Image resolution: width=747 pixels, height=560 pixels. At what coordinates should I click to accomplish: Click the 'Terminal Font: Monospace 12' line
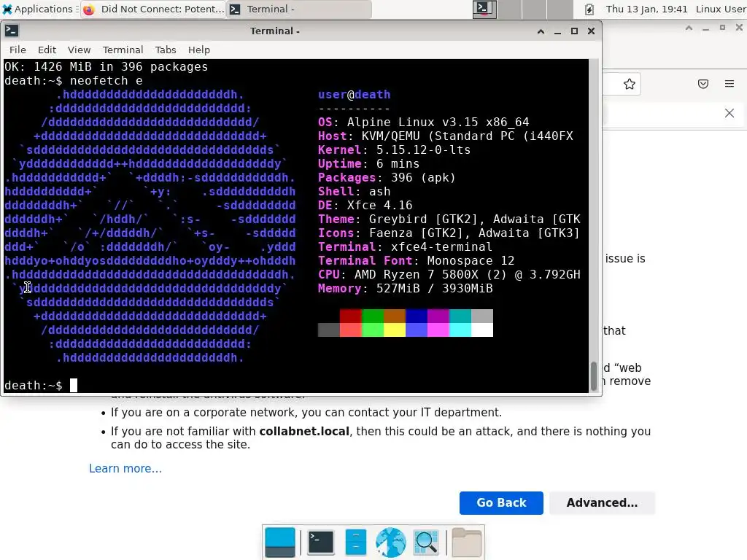pyautogui.click(x=416, y=261)
